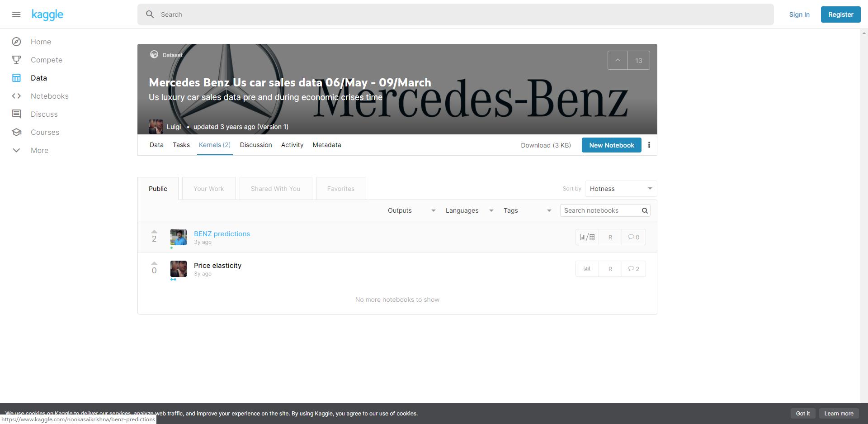The width and height of the screenshot is (868, 424).
Task: Click the Dataset type icon in the banner
Action: [x=154, y=54]
